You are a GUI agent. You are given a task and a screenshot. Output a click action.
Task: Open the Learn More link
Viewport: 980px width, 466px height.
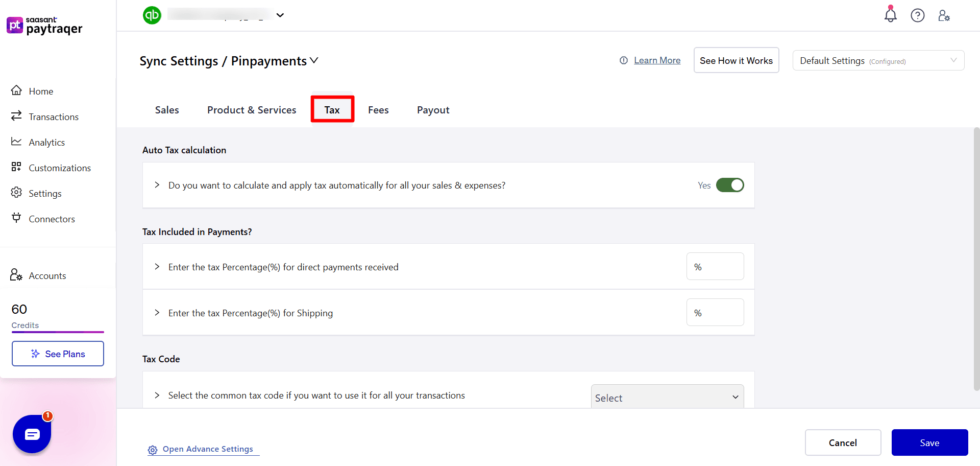(657, 60)
